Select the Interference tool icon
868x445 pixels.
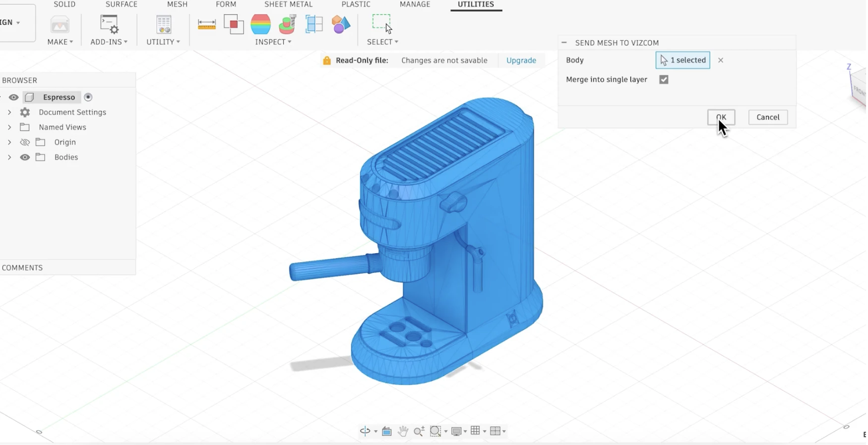pos(234,24)
